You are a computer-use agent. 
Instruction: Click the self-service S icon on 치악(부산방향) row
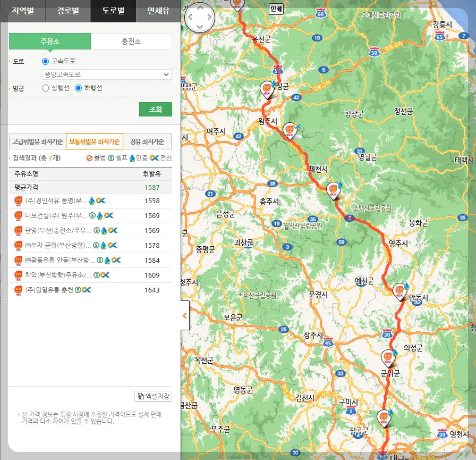[97, 275]
